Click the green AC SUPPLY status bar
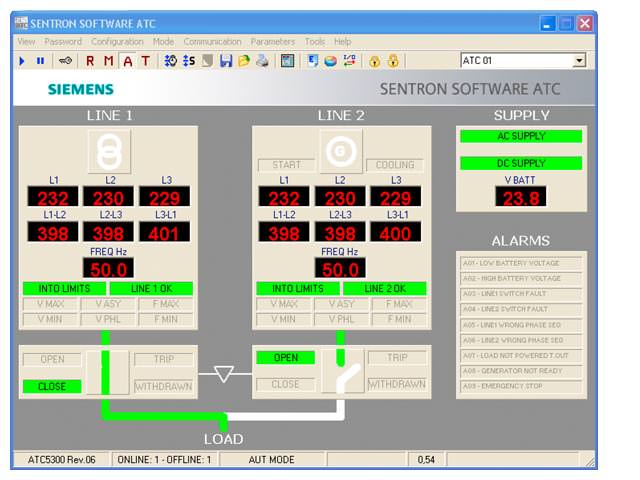640x480 pixels. click(x=520, y=136)
